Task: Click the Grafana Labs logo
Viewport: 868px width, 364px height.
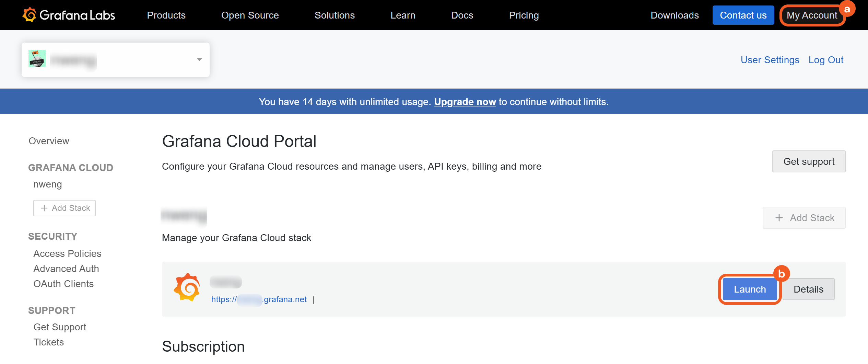Action: (x=69, y=15)
